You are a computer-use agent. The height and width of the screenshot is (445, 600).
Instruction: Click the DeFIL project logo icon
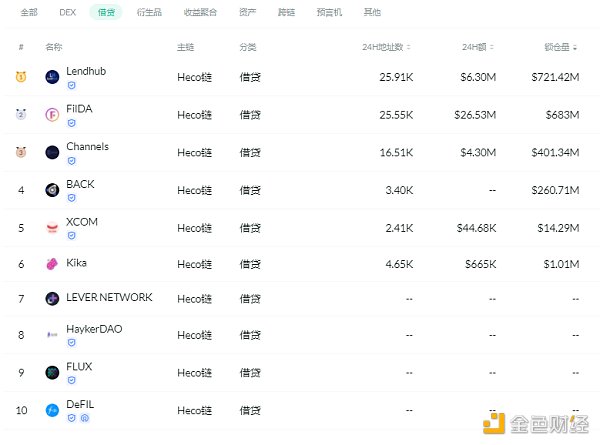52,409
